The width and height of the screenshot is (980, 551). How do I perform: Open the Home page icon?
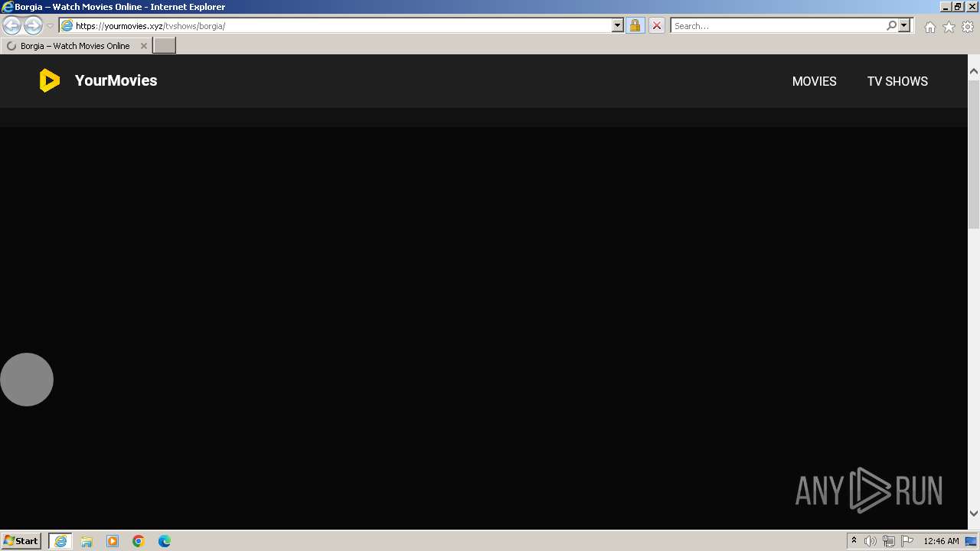929,27
